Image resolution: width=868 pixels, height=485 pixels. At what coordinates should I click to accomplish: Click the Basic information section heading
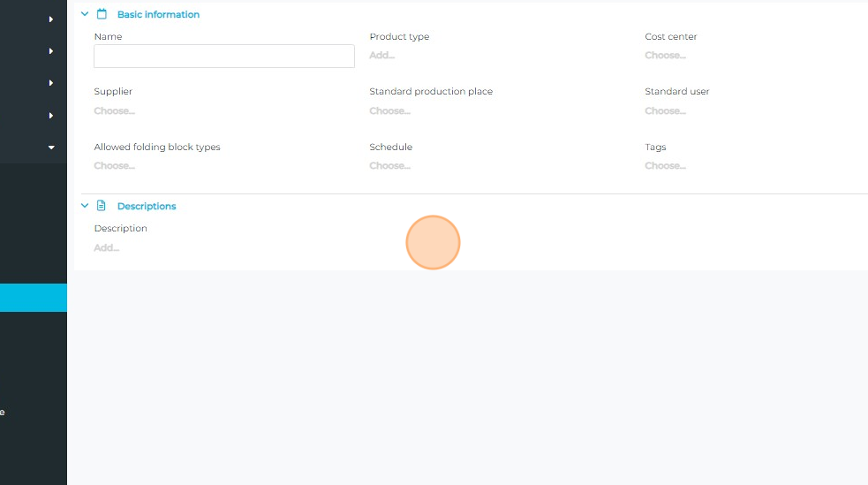pos(158,14)
